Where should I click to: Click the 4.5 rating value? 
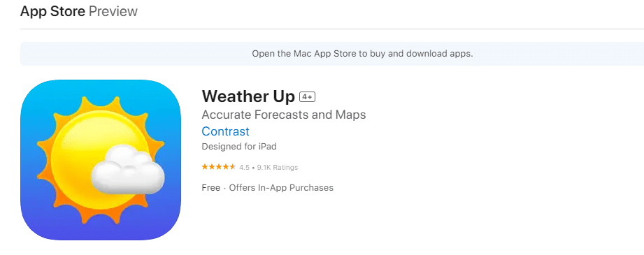point(244,168)
